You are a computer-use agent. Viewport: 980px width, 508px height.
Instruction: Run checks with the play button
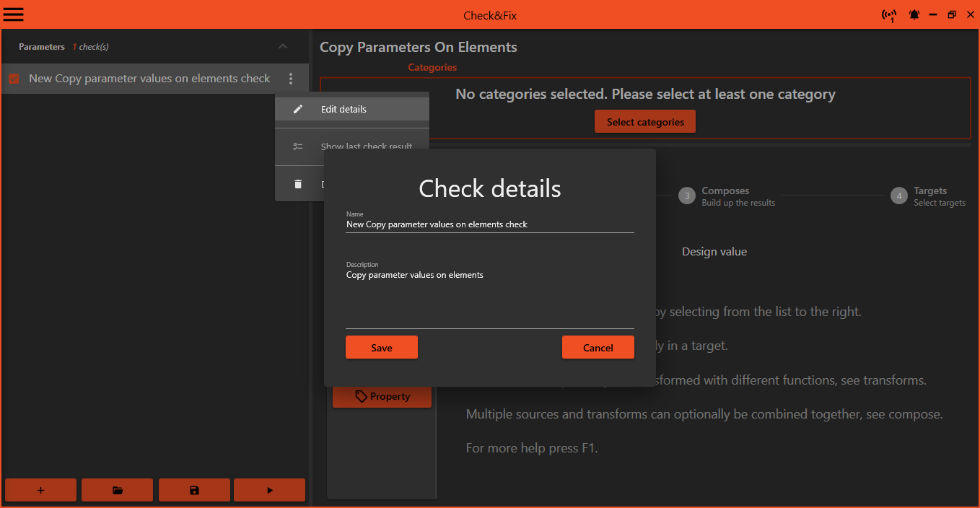point(270,490)
